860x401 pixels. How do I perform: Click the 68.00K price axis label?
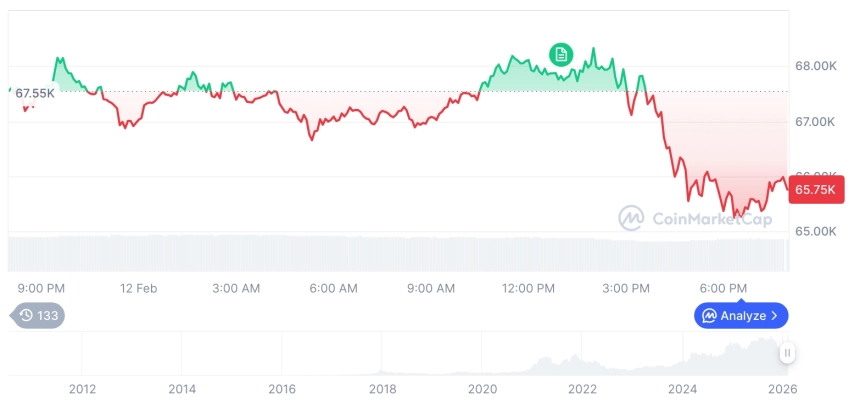(x=815, y=66)
